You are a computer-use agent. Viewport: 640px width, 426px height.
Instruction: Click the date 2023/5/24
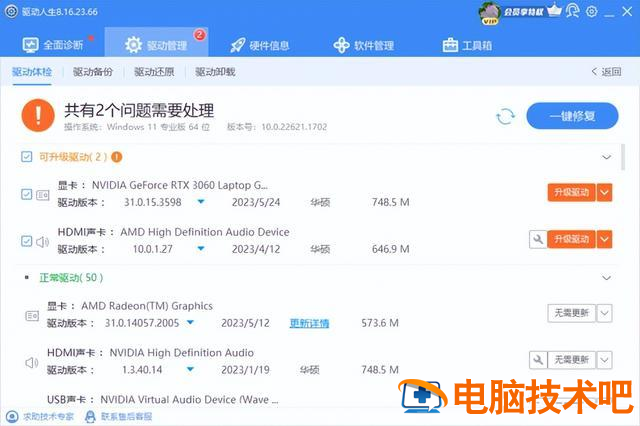[256, 202]
